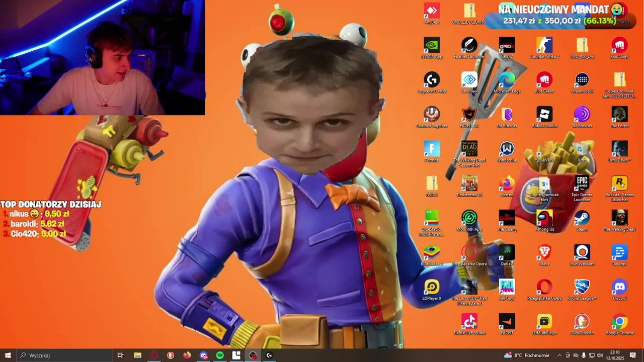The width and height of the screenshot is (644, 362).
Task: Open Task View on the taskbar
Action: [120, 355]
